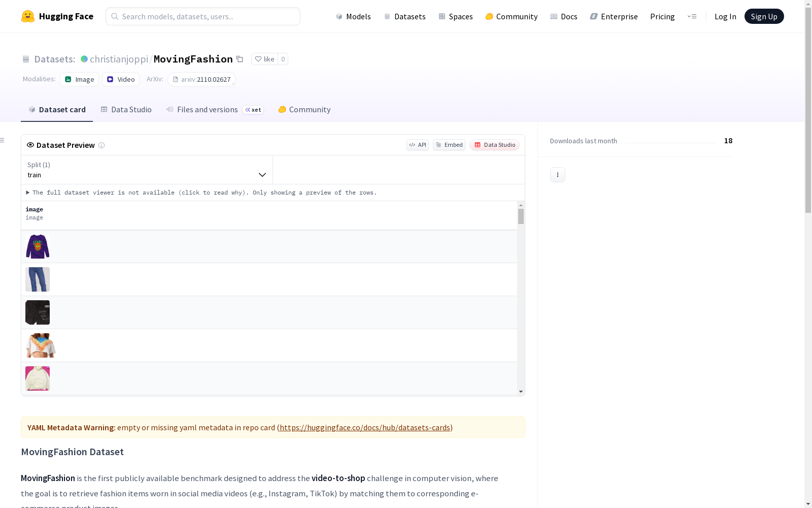Open the three-dot menu below downloads
The image size is (812, 508).
click(558, 175)
